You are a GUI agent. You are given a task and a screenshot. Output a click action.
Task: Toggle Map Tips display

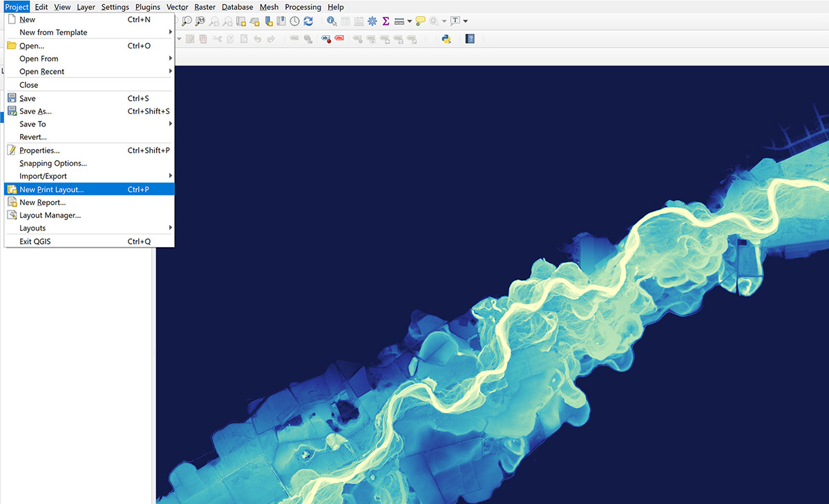[419, 21]
